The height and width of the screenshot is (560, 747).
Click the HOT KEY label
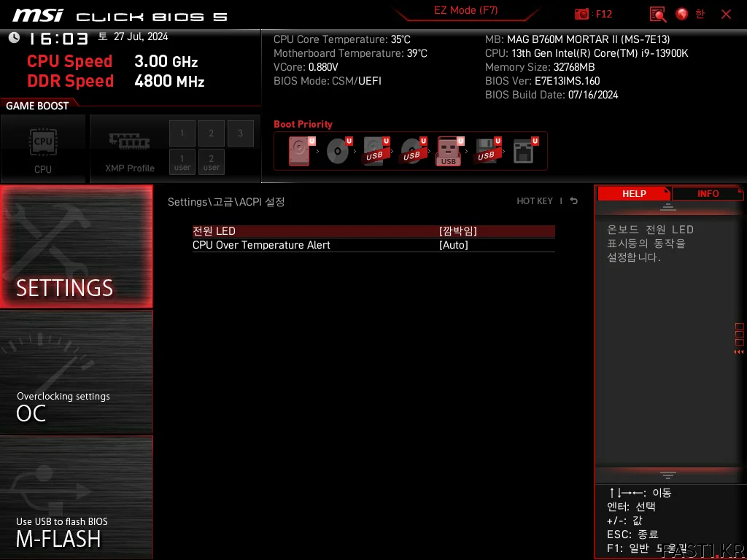[x=535, y=201]
